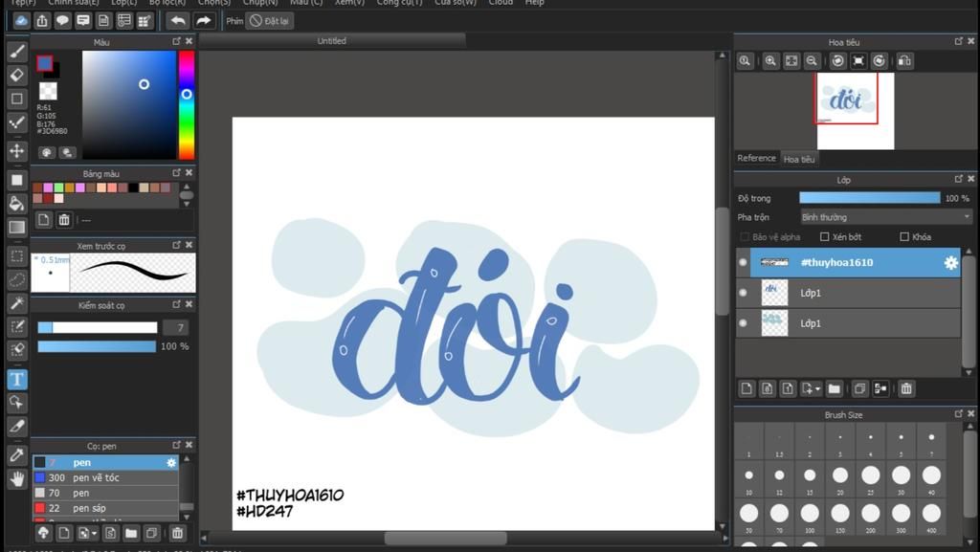Click the navigator preview thumbnail
The image size is (980, 552).
(855, 111)
